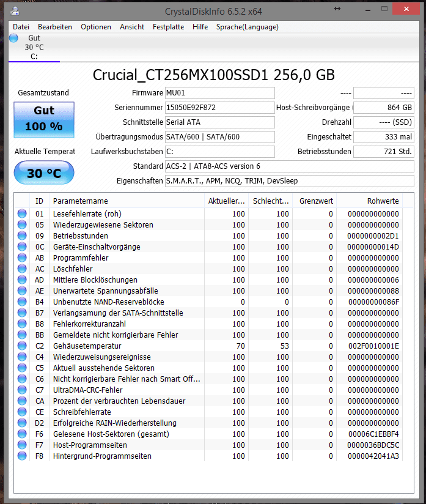Select the Host-Programmseiten raw value 0000036BDC5C

click(373, 445)
